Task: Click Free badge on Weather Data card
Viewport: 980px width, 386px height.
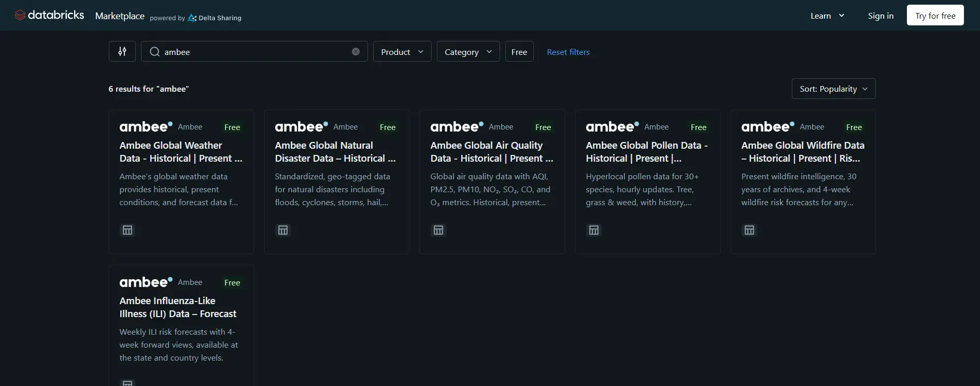Action: [232, 127]
